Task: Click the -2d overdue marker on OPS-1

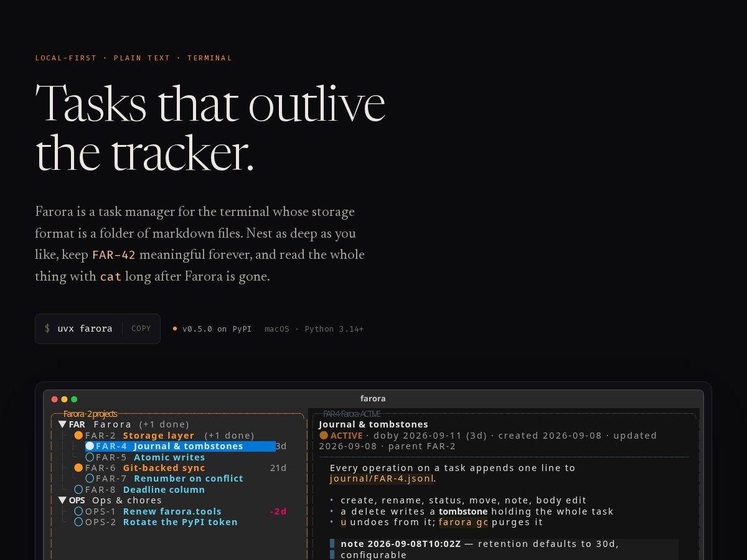Action: click(x=278, y=511)
